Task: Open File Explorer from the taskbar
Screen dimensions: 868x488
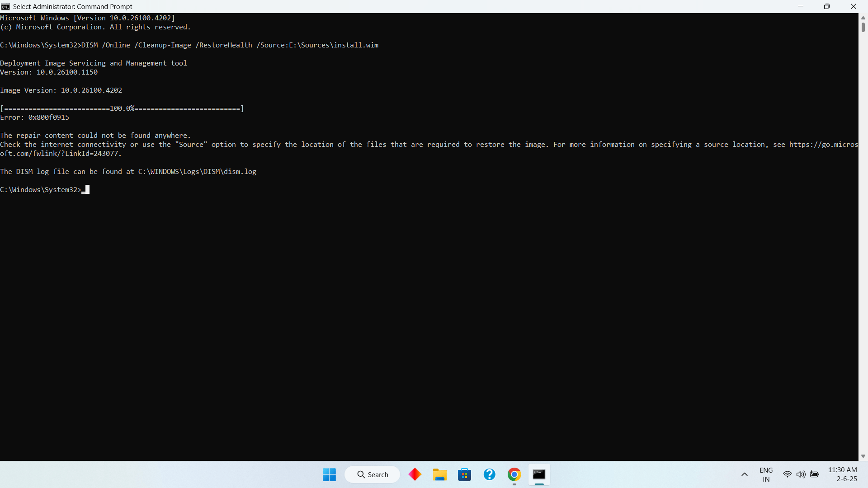Action: pos(439,474)
